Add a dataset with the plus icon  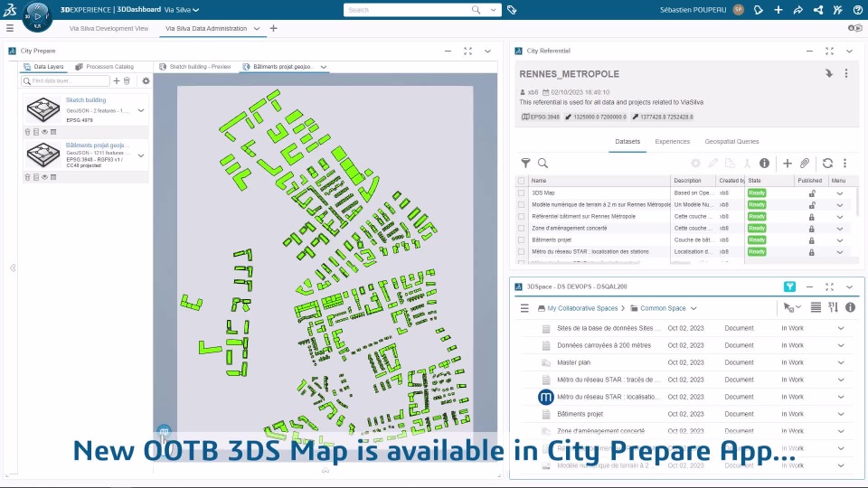[788, 163]
